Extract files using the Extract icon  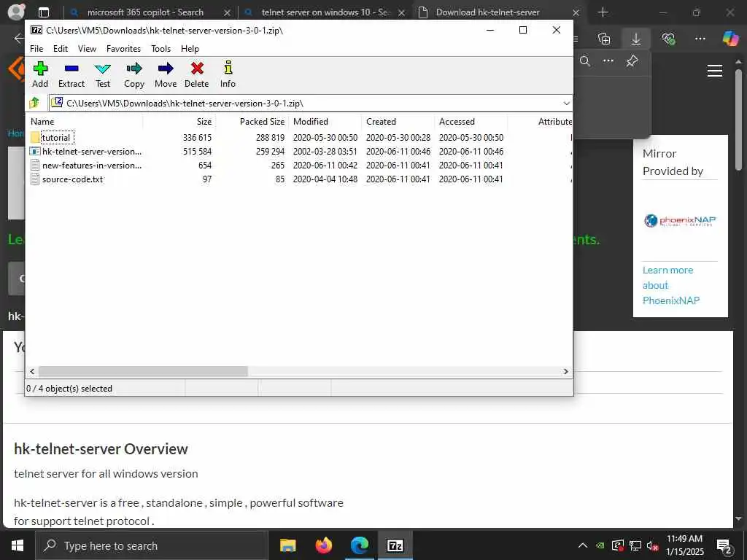coord(71,69)
